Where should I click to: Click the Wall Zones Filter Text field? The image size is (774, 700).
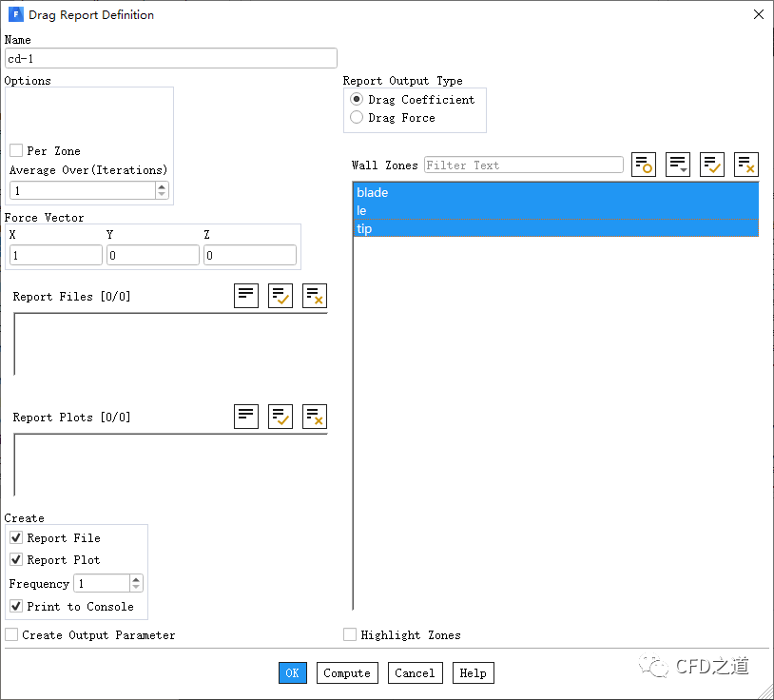click(523, 165)
